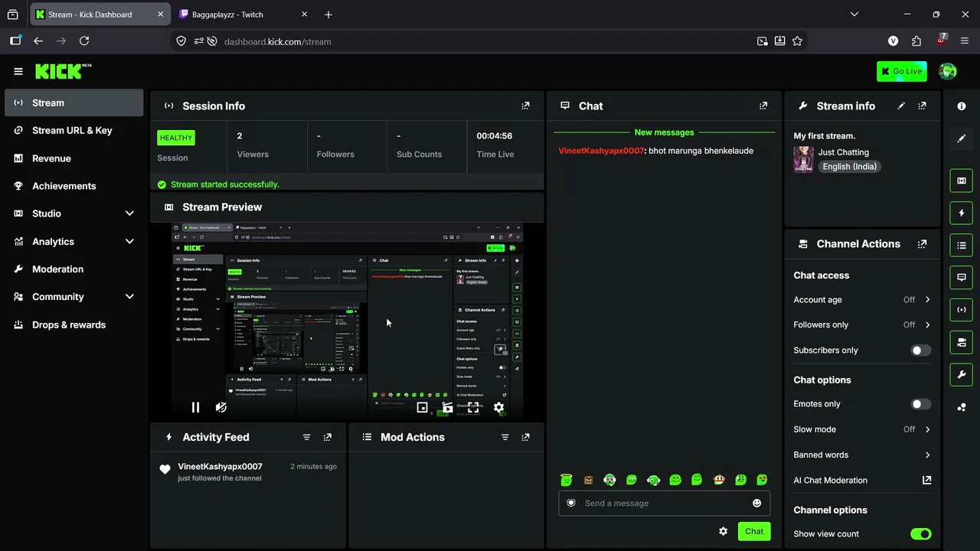Open Stream URL & Key page

pyautogui.click(x=74, y=130)
